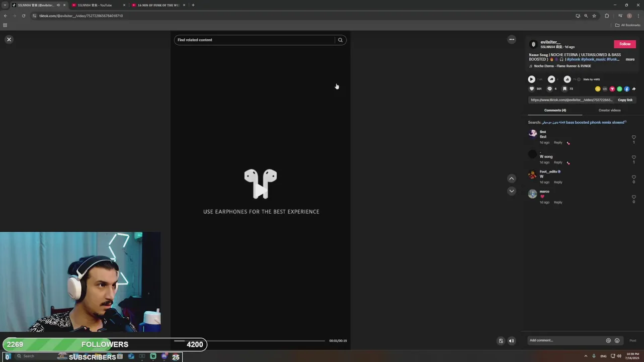Click the search magnifier in Find related content
Screen dimensions: 644x362
point(340,40)
